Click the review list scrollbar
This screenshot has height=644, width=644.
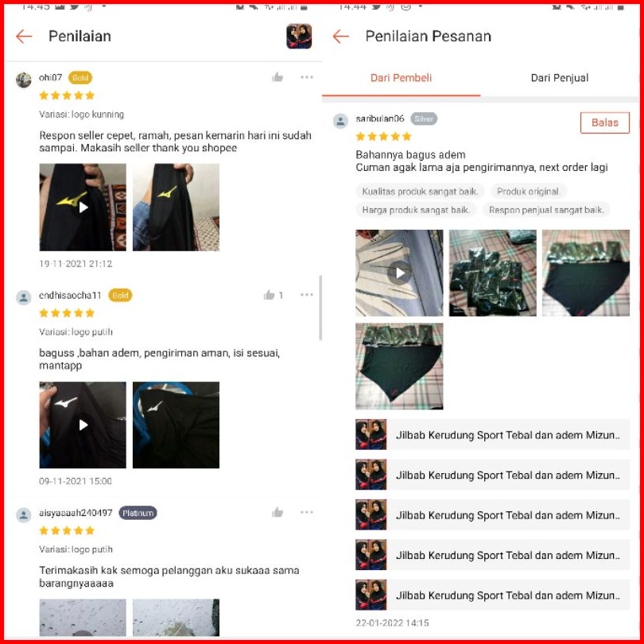point(320,308)
